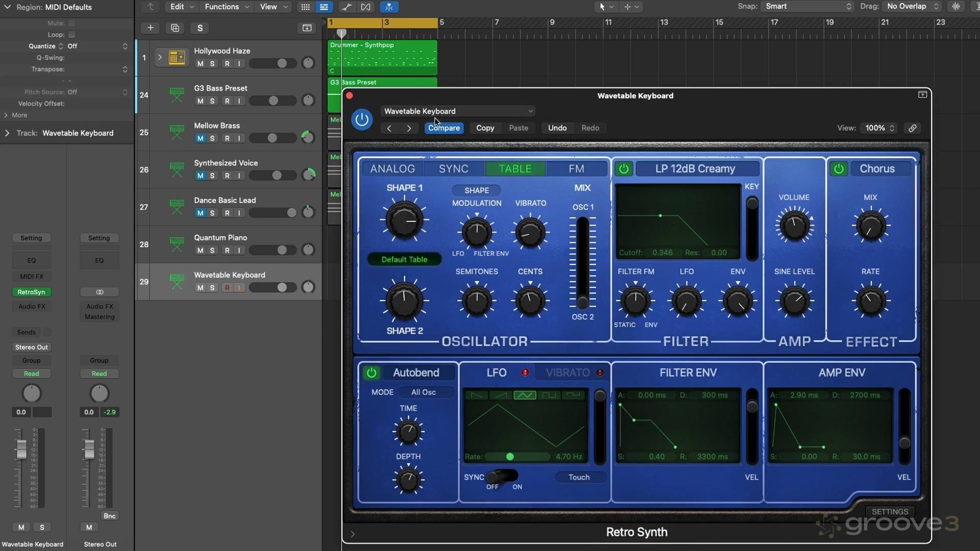Click the G3 Bass Preset keyboard icon
The height and width of the screenshot is (551, 980).
(177, 95)
